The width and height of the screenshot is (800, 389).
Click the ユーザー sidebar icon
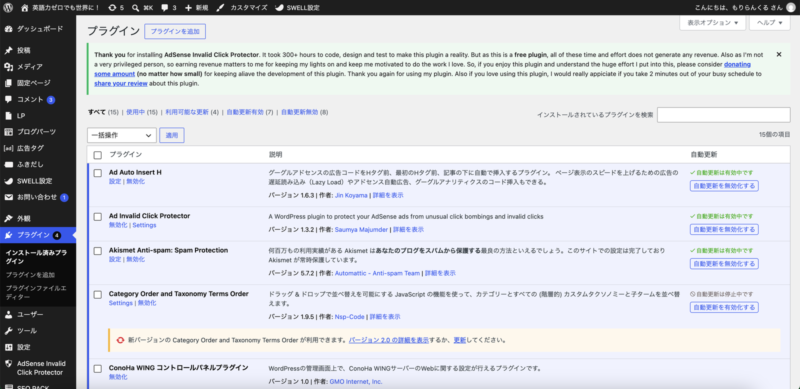[8, 314]
